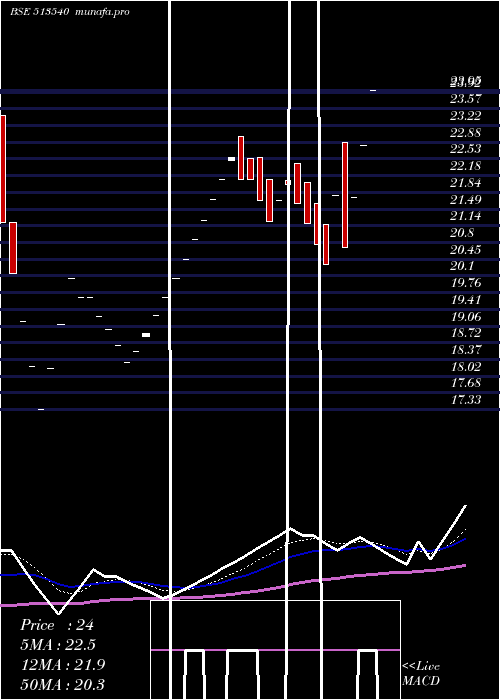500x700 pixels.
Task: Click the 20.1 price axis label
Action: pyautogui.click(x=462, y=266)
